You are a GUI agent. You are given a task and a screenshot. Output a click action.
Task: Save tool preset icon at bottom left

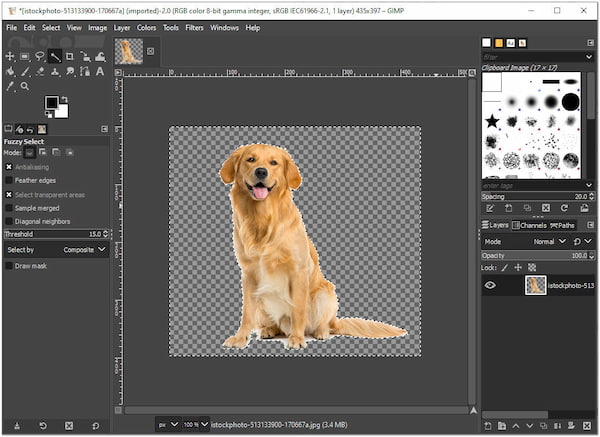point(17,426)
